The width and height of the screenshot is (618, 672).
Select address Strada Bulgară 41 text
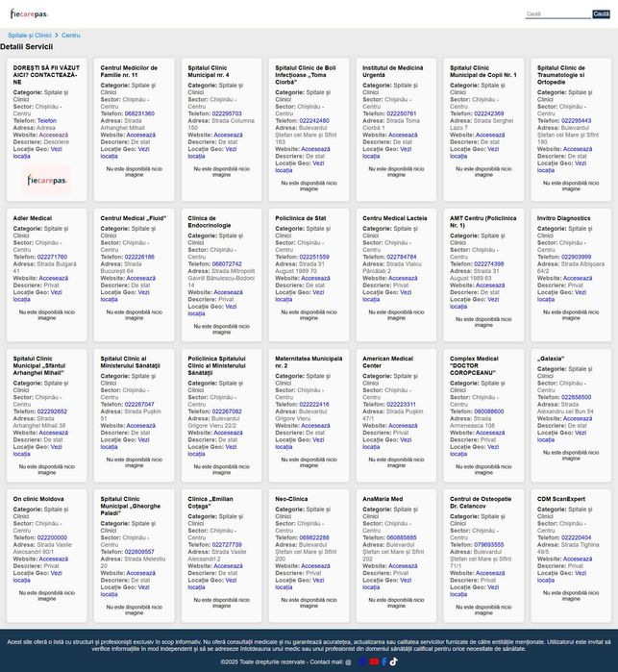pos(44,267)
